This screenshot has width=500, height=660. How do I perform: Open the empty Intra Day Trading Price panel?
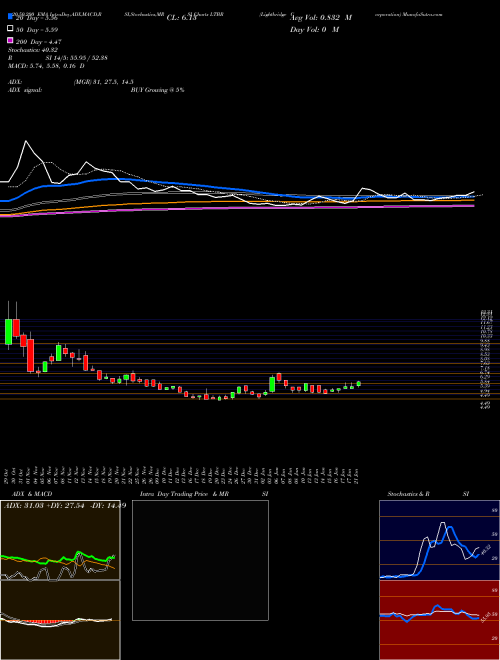click(200, 560)
